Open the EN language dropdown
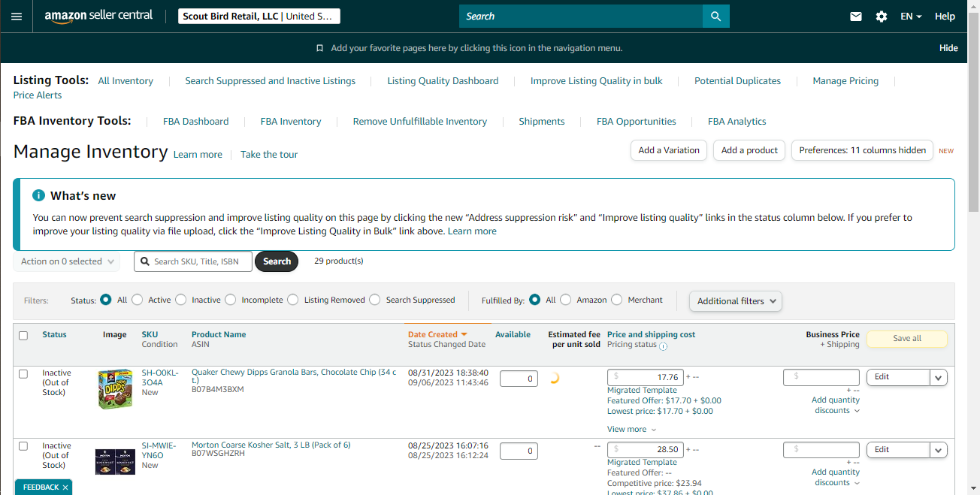Viewport: 980px width, 495px height. [x=911, y=16]
